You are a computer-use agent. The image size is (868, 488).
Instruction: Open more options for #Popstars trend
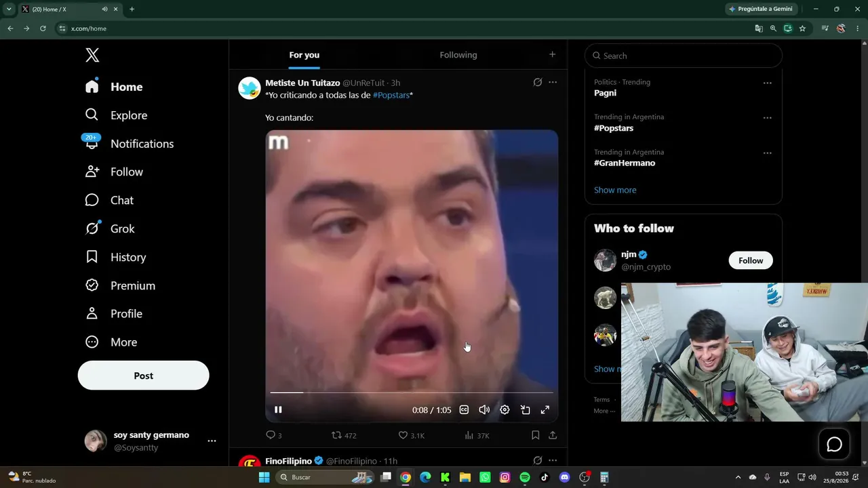click(767, 117)
